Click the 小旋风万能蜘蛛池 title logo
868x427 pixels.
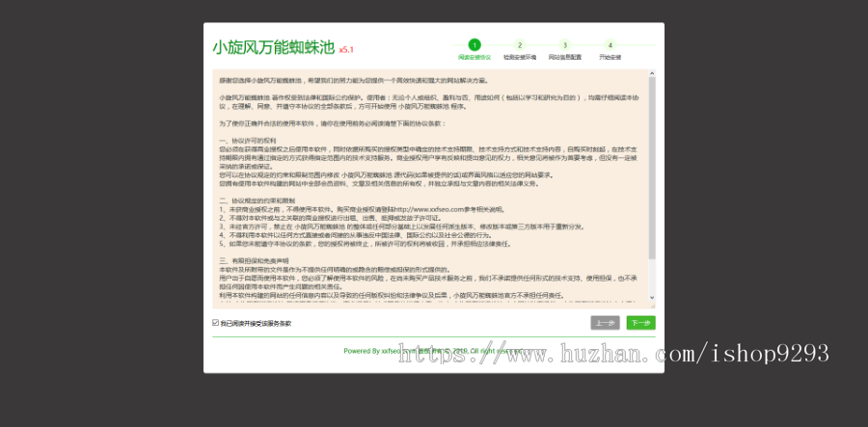273,47
